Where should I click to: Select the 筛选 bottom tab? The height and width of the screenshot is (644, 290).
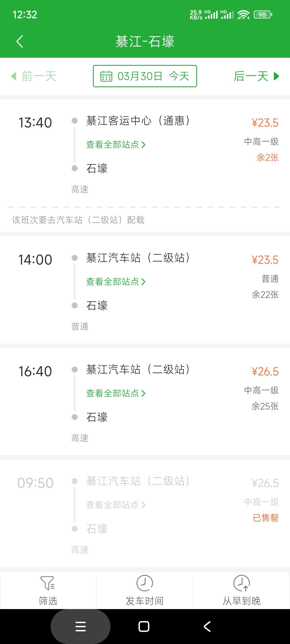point(48,590)
